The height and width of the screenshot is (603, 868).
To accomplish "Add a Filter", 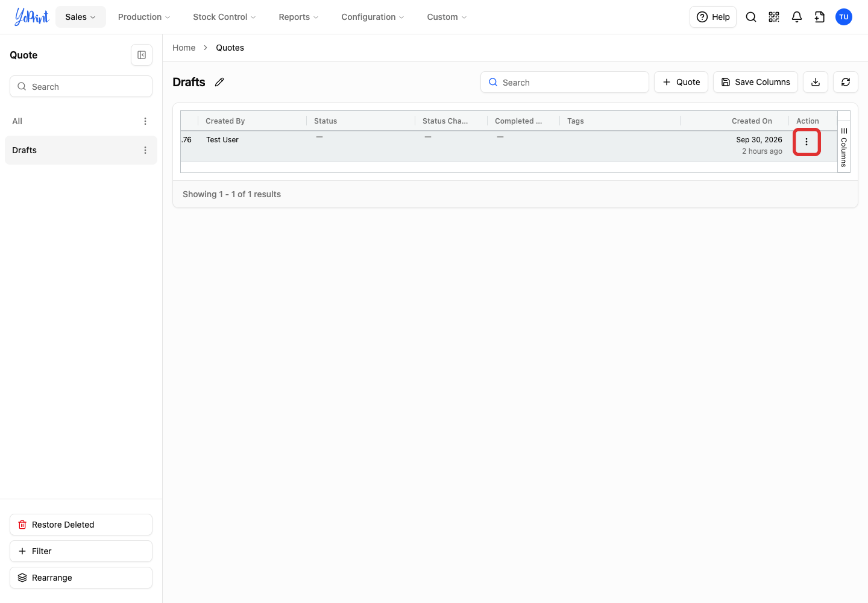I will tap(81, 551).
